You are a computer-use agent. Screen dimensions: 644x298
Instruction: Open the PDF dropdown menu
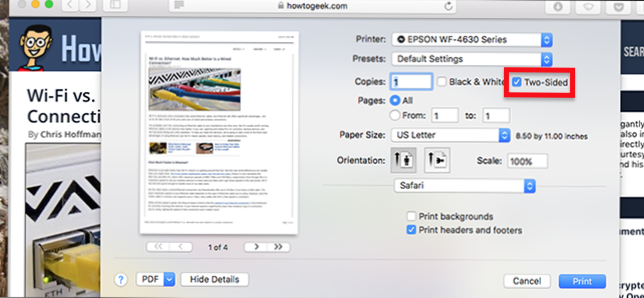tap(155, 279)
